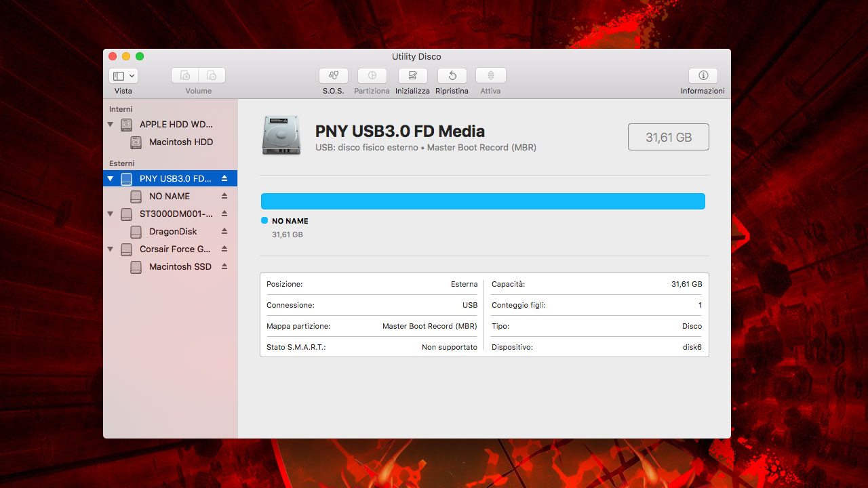
Task: Select Macintosh HDD in sidebar
Action: pos(180,142)
